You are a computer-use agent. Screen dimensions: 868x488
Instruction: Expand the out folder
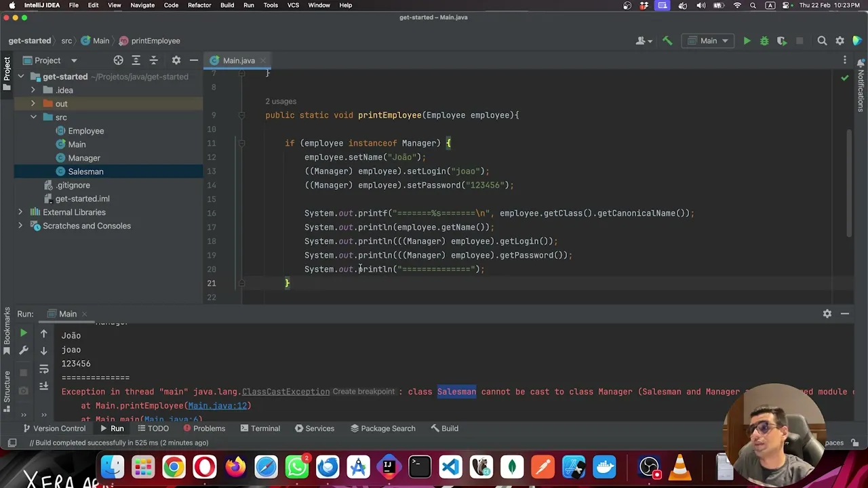coord(33,104)
